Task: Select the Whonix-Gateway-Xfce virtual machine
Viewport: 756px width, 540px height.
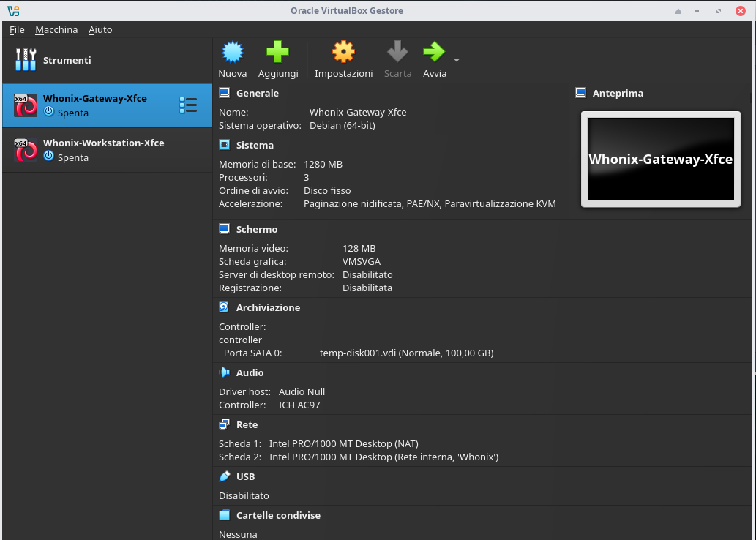Action: pyautogui.click(x=95, y=105)
